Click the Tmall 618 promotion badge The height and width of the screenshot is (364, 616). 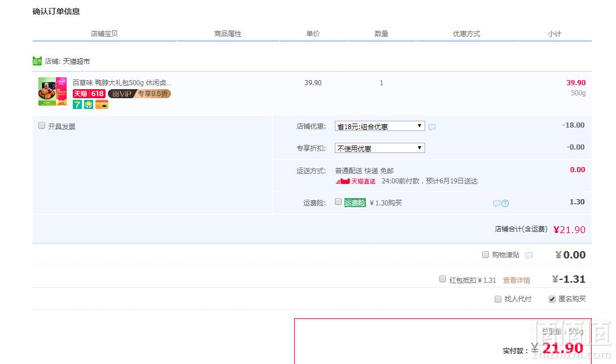pyautogui.click(x=89, y=94)
